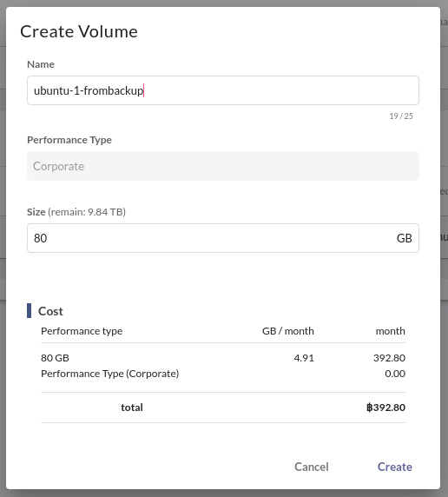Select the Performance Type field label
Viewport: 448px width, 497px height.
pos(69,140)
